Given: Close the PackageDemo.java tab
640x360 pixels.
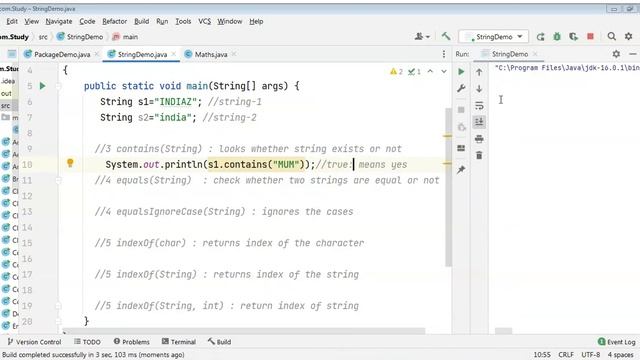Looking at the screenshot, I should [97, 54].
